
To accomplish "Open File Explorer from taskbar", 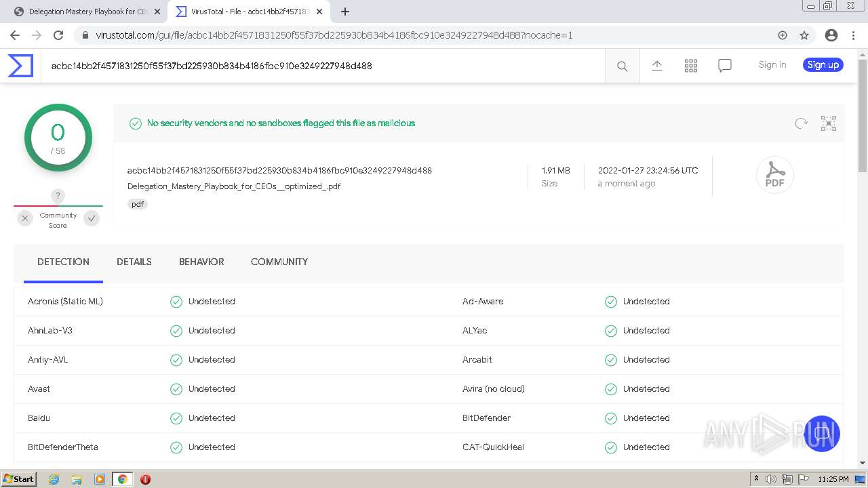I will 77,479.
